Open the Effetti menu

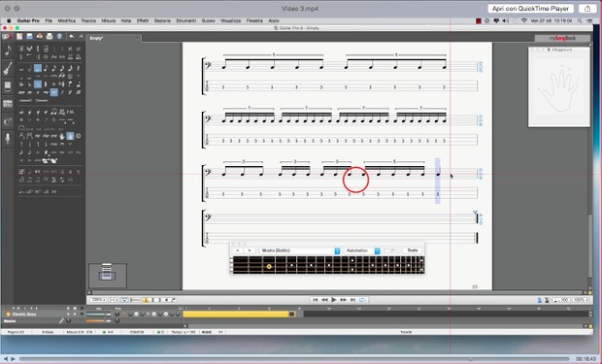coord(143,20)
